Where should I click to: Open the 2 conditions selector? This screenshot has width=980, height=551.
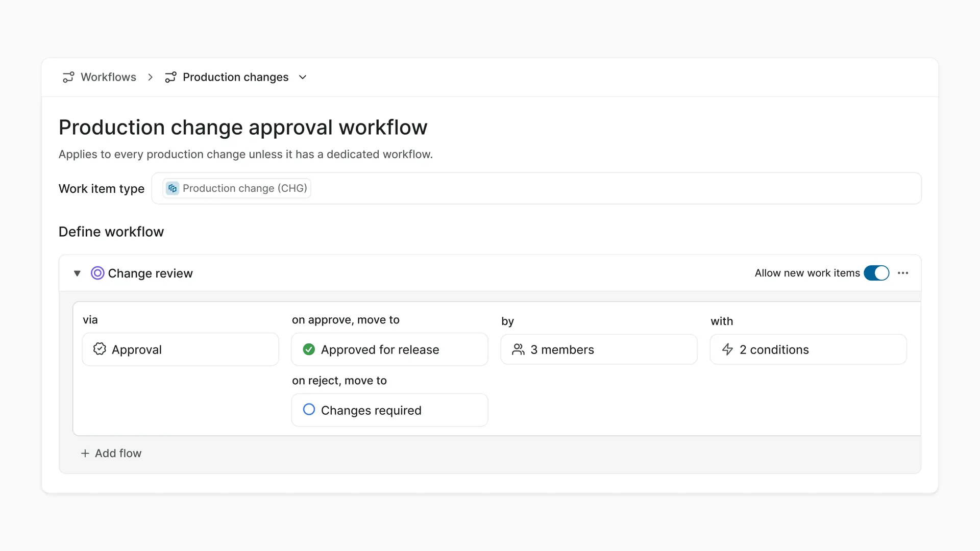click(x=808, y=349)
